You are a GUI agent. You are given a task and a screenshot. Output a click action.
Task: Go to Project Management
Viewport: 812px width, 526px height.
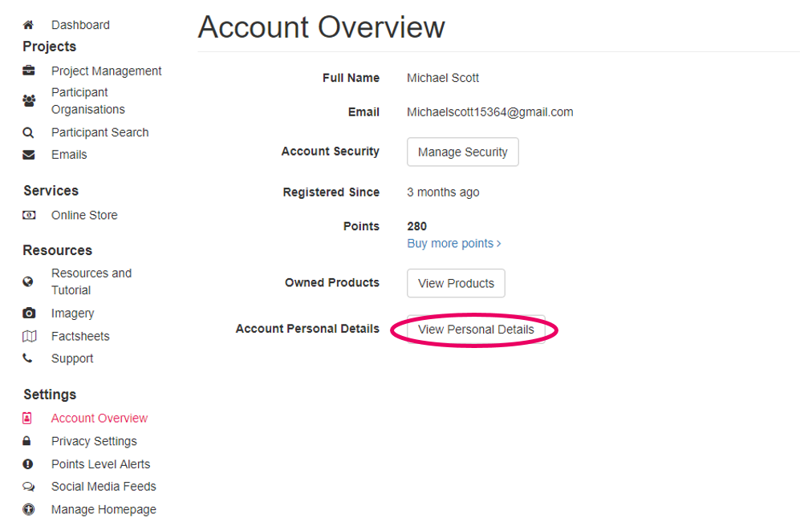(106, 71)
